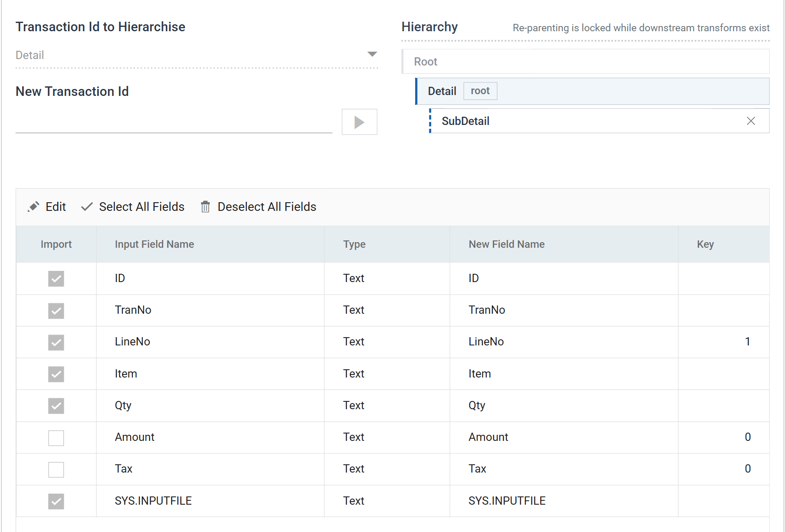Select the SubDetail node in Hierarchy
The height and width of the screenshot is (532, 785).
point(600,121)
